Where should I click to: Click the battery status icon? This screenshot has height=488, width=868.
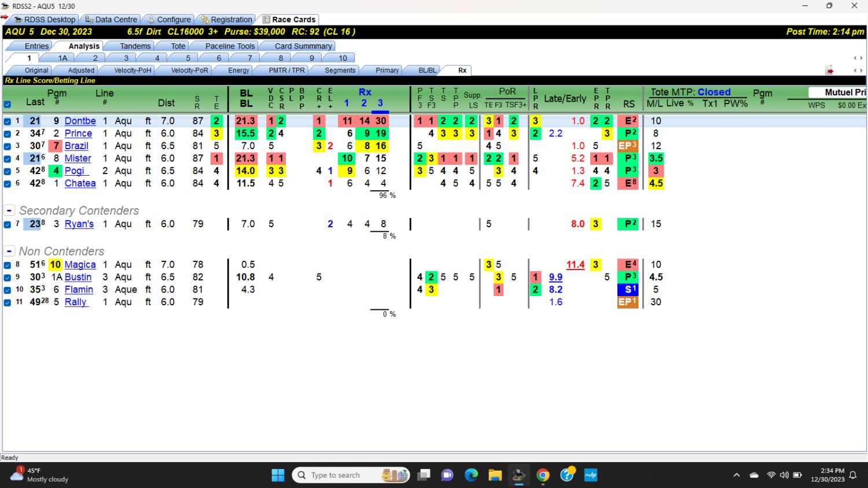click(797, 475)
